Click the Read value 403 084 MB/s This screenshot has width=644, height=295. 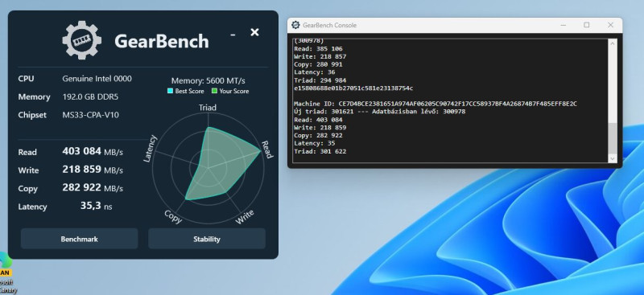click(93, 151)
